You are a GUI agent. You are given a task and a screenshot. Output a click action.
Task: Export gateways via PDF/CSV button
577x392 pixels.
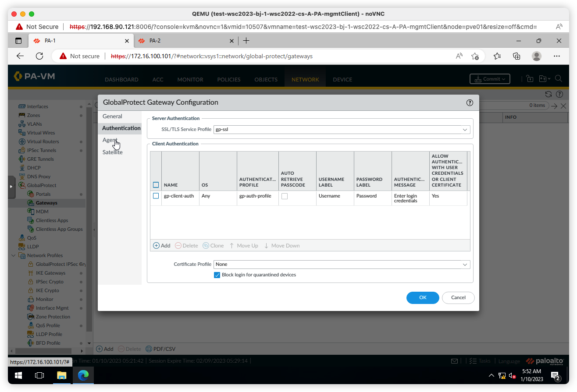tap(160, 349)
